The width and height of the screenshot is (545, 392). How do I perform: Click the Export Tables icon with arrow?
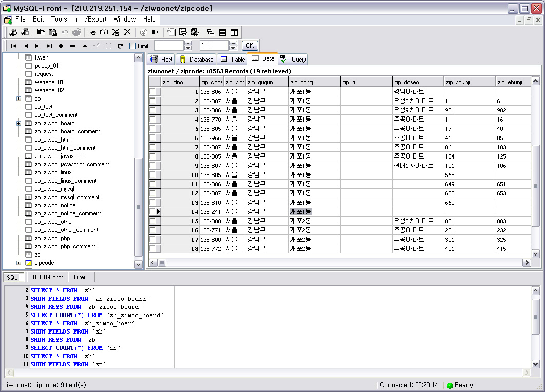point(183,32)
